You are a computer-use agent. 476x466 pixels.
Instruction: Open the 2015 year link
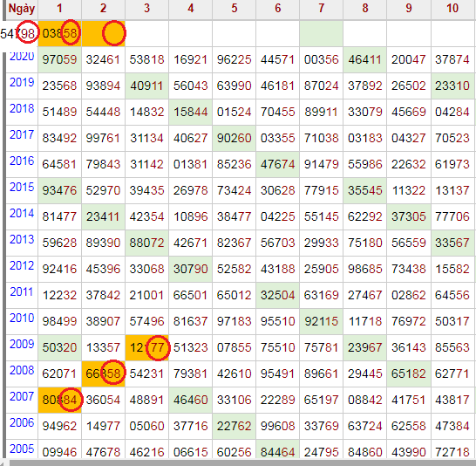[x=22, y=187]
